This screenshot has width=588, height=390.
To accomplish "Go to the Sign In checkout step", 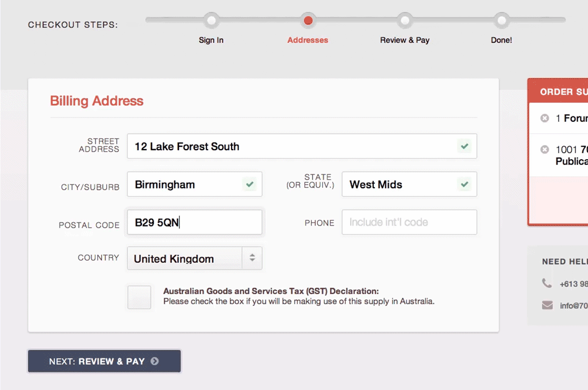I will [211, 21].
